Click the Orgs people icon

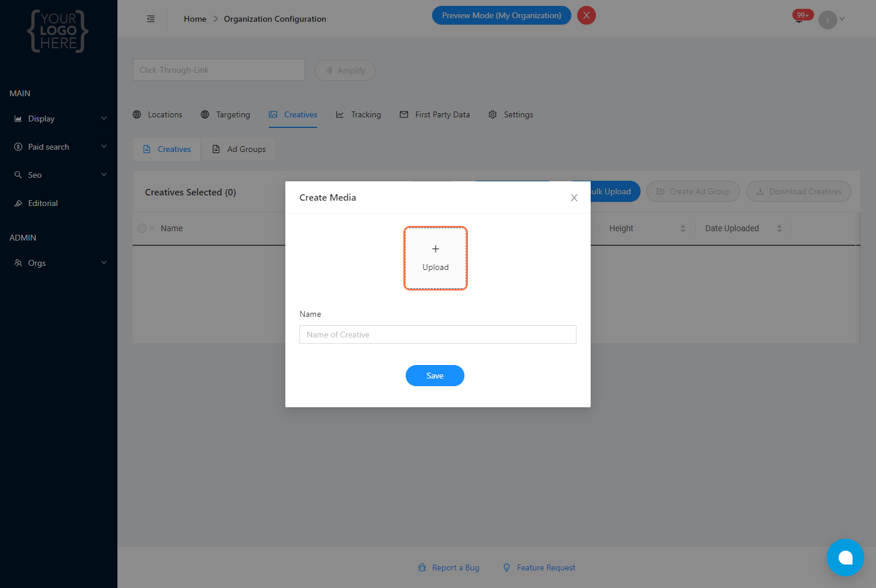coord(18,263)
